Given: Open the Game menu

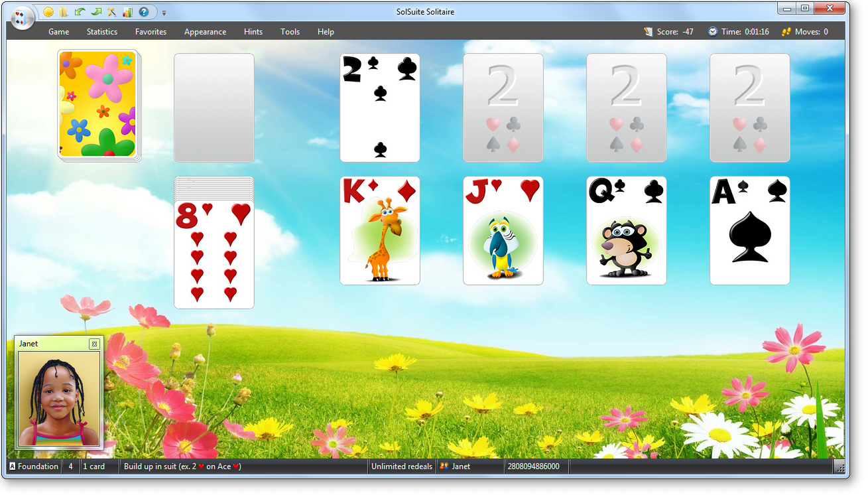Looking at the screenshot, I should pyautogui.click(x=58, y=31).
